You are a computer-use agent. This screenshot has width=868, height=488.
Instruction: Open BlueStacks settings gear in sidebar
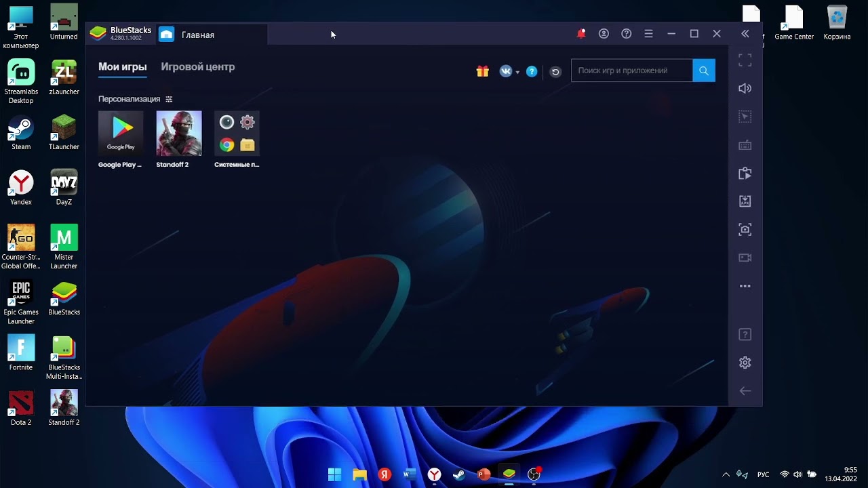(745, 363)
